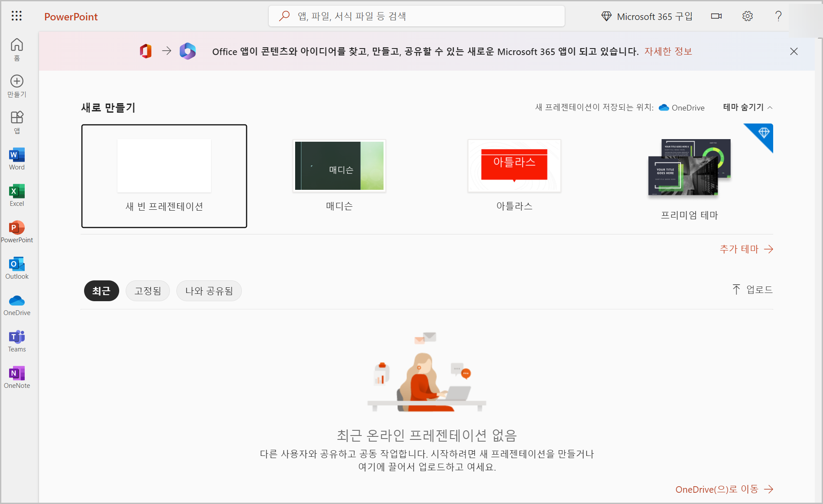The width and height of the screenshot is (823, 504).
Task: Click the Microsoft 365 logo in the banner
Action: pyautogui.click(x=188, y=51)
